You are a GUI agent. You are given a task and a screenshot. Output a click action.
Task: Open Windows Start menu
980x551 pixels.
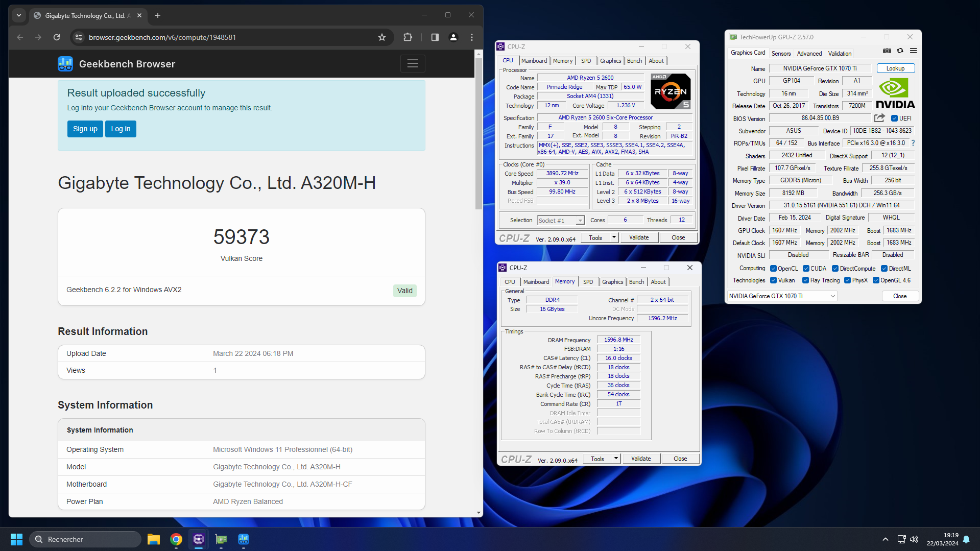click(x=16, y=539)
